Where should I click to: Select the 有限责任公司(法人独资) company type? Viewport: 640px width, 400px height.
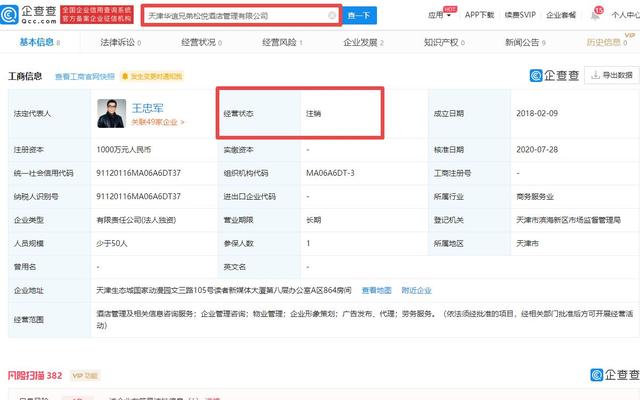(x=136, y=220)
